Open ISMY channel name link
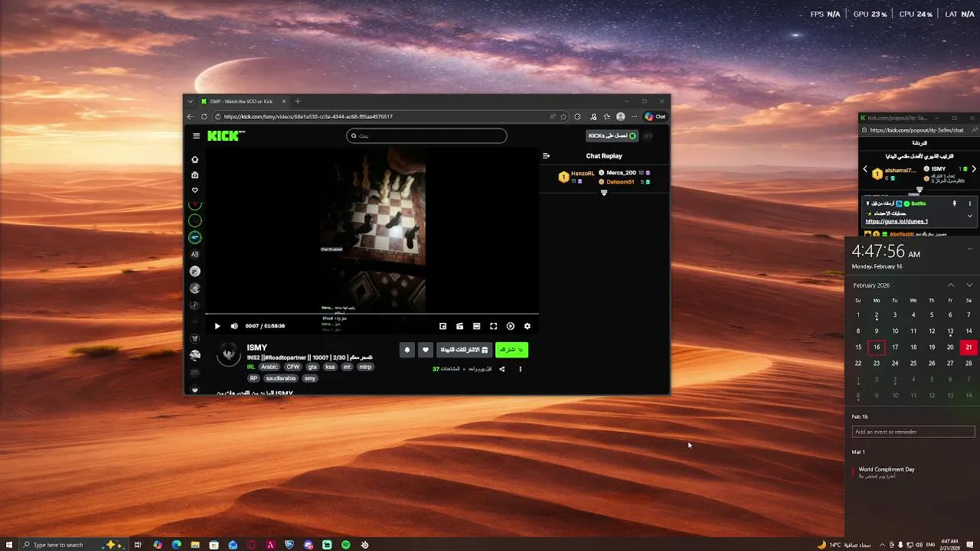The height and width of the screenshot is (551, 980). (x=256, y=347)
